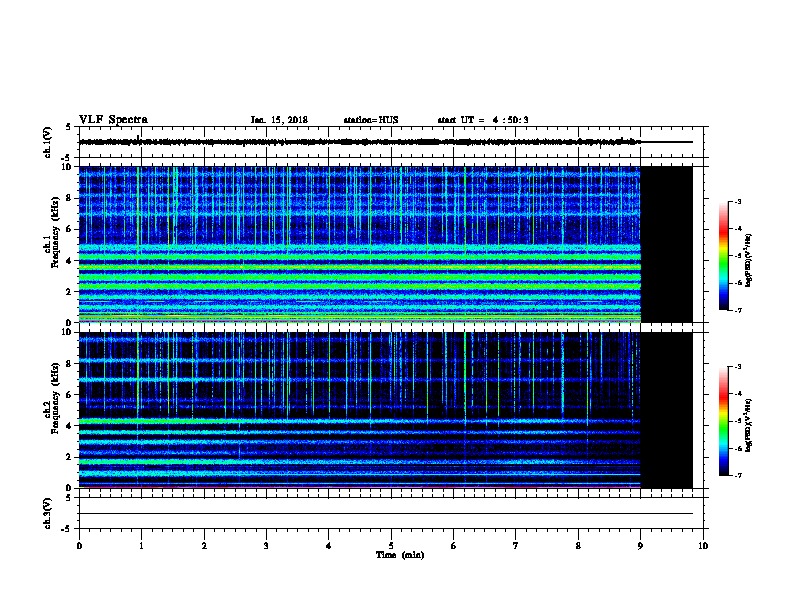Click the "start UT = 4:50:3" text
Viewport: 792px width, 612px height.
[483, 120]
